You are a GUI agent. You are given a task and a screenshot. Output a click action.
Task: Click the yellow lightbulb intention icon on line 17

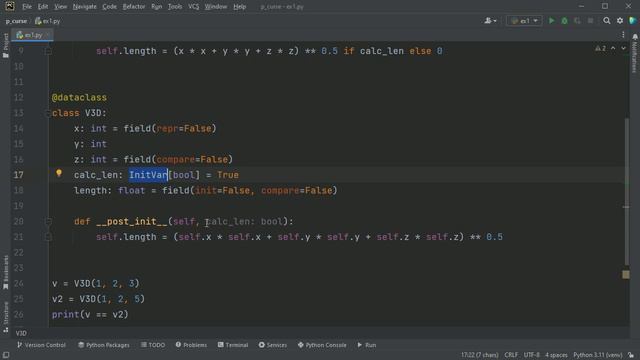coord(59,173)
